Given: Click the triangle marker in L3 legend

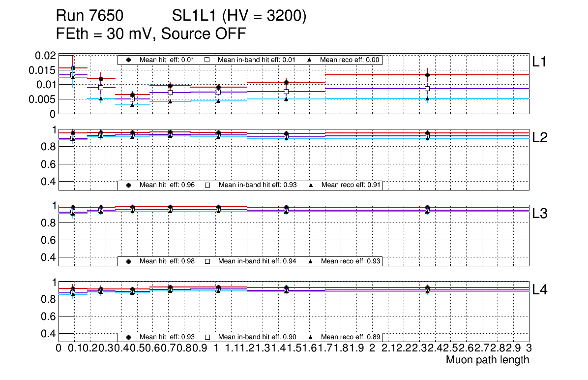Looking at the screenshot, I should [311, 261].
